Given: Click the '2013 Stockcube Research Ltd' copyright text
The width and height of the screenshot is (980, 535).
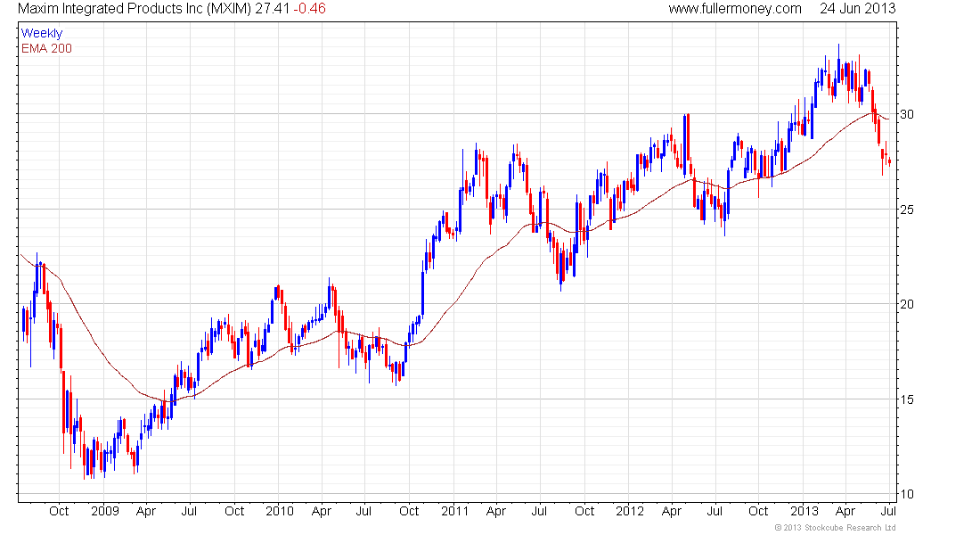Looking at the screenshot, I should 835,528.
